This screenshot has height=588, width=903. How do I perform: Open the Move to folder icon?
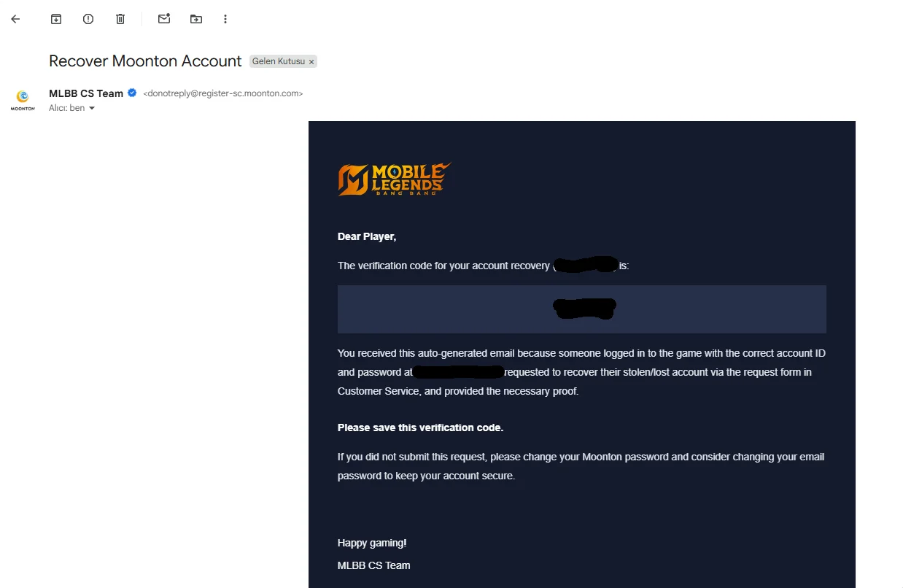tap(196, 19)
